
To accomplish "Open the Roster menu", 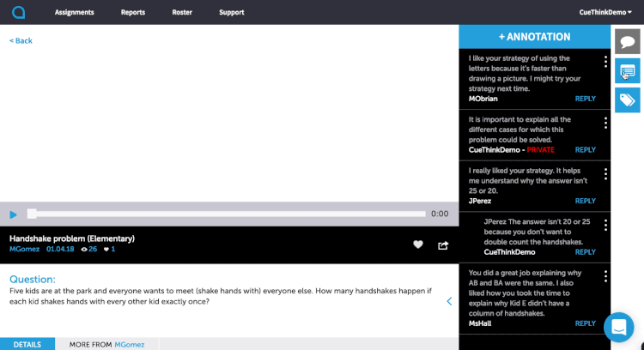I will [x=182, y=12].
